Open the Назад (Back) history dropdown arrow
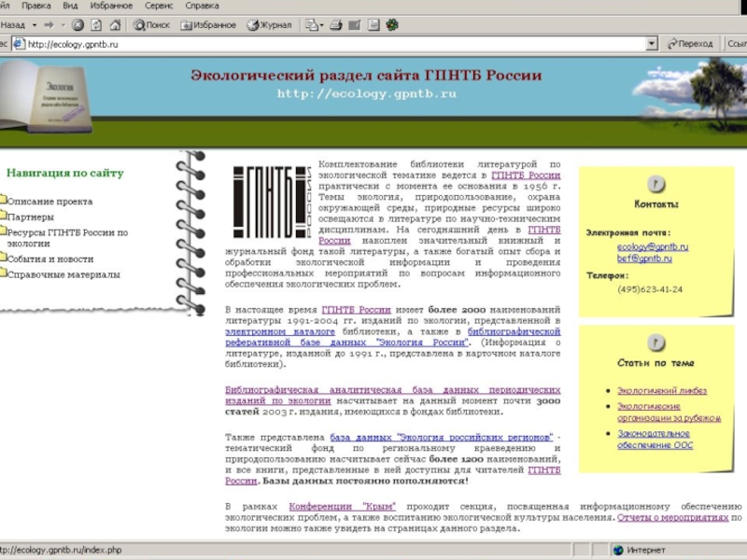747x560 pixels. (x=35, y=25)
